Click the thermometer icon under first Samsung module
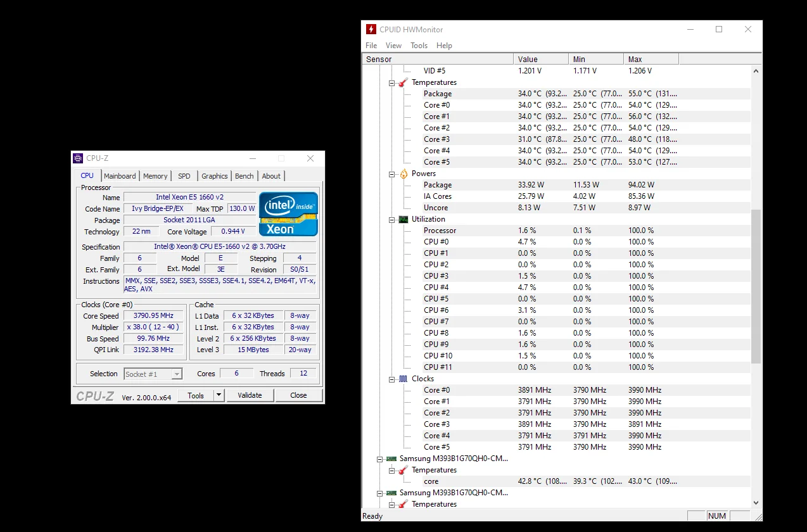Image resolution: width=807 pixels, height=532 pixels. click(403, 470)
